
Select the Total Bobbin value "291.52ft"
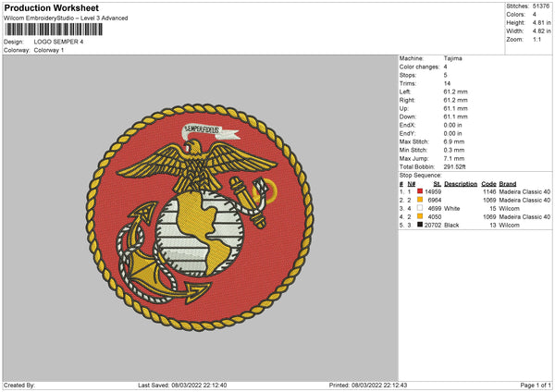click(x=454, y=167)
